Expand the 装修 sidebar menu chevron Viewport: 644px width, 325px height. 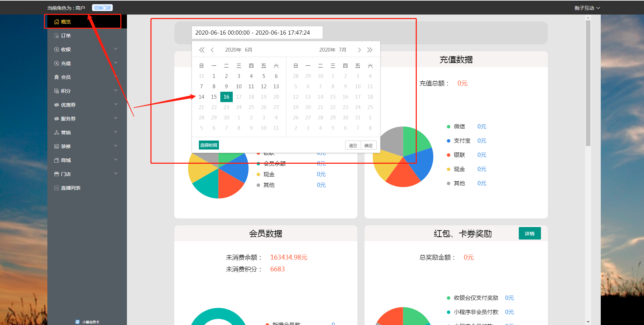(116, 146)
